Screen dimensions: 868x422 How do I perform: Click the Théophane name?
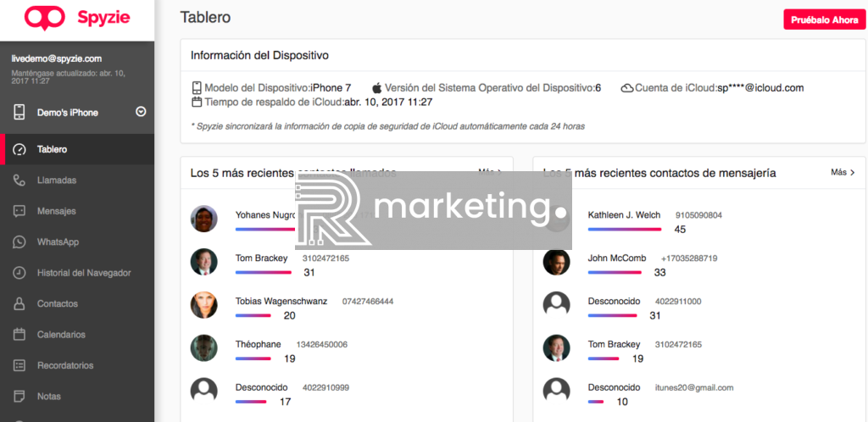click(258, 344)
